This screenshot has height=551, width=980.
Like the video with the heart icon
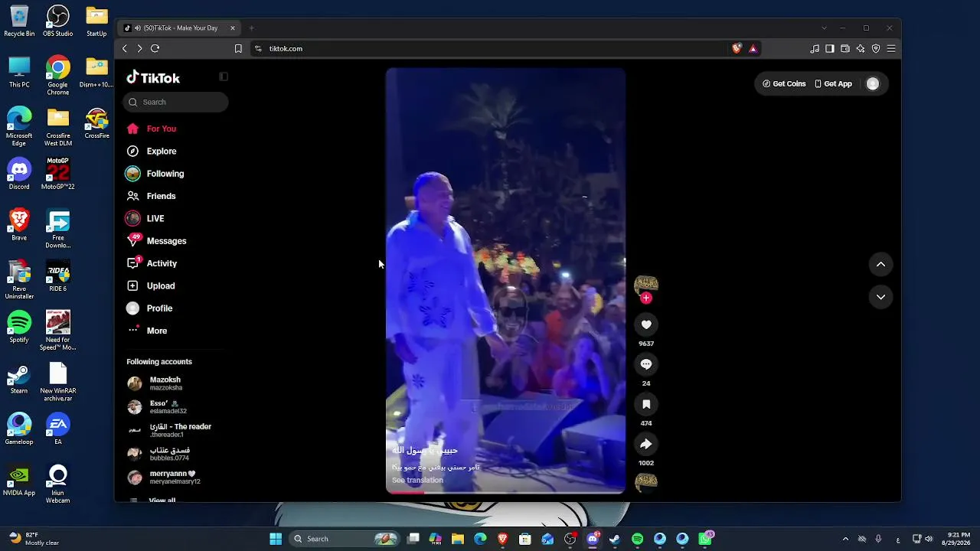tap(646, 324)
